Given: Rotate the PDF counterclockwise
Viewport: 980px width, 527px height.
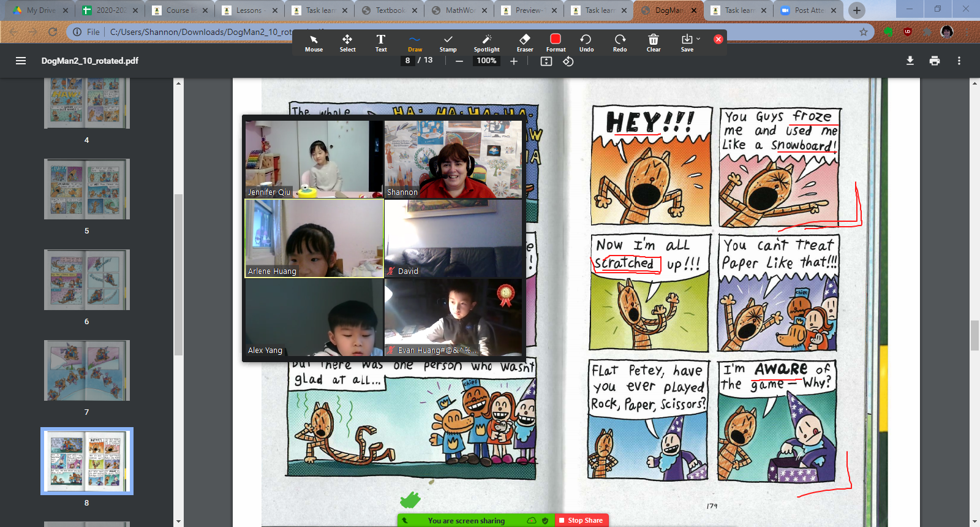Looking at the screenshot, I should (x=568, y=61).
